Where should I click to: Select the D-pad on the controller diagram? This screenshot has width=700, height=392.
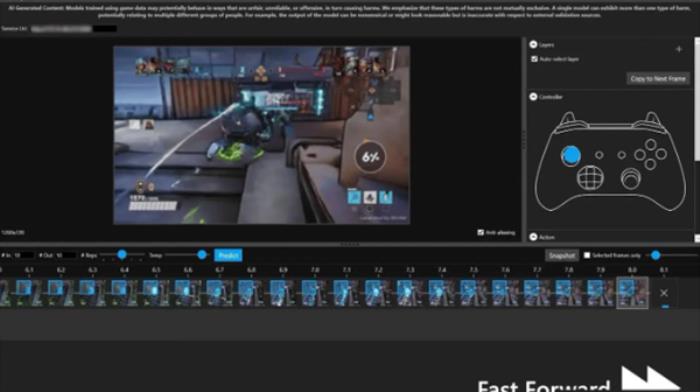coord(590,177)
